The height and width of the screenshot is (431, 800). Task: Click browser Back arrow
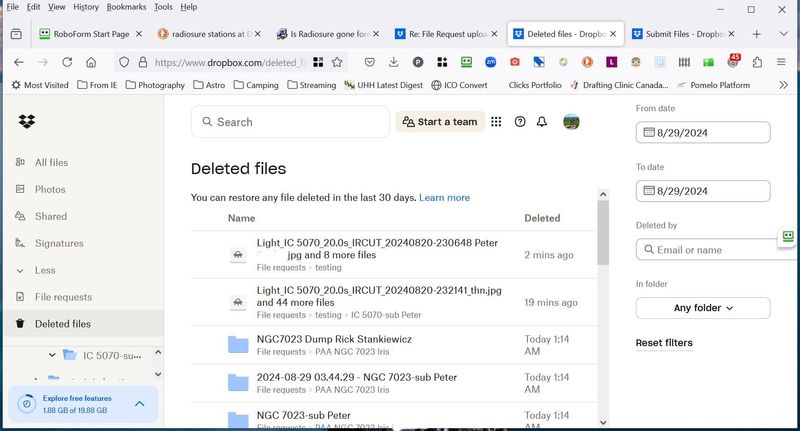[19, 62]
